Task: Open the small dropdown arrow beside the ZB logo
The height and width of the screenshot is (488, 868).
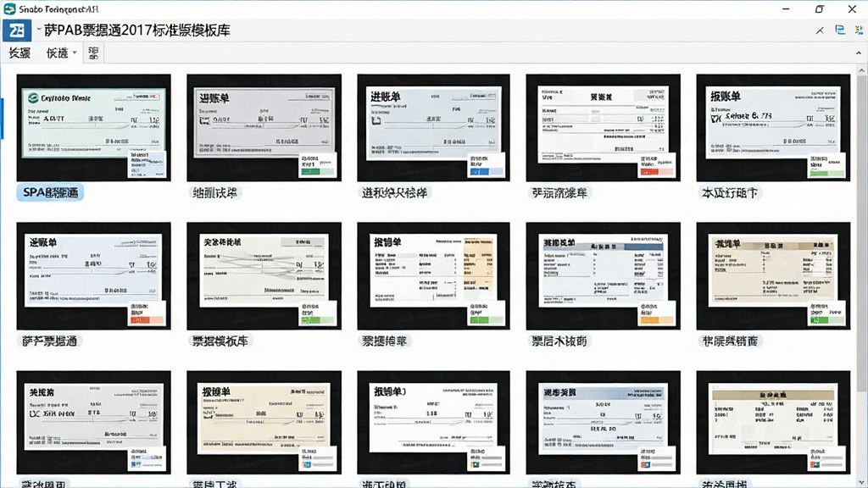Action: click(39, 29)
